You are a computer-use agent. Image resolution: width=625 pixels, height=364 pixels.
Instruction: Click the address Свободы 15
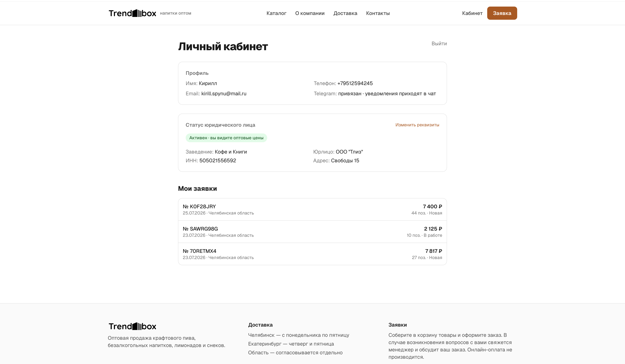[x=345, y=161]
